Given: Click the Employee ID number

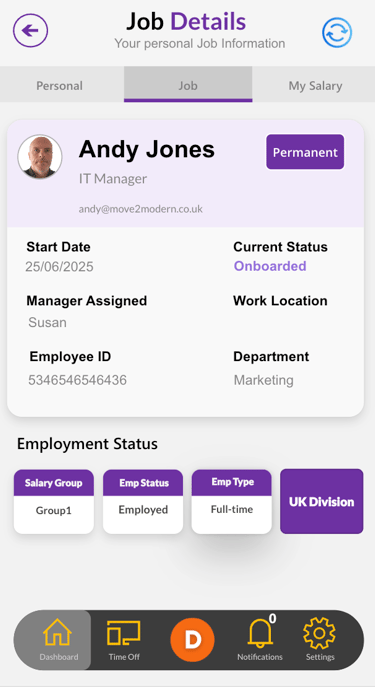Looking at the screenshot, I should tap(78, 380).
